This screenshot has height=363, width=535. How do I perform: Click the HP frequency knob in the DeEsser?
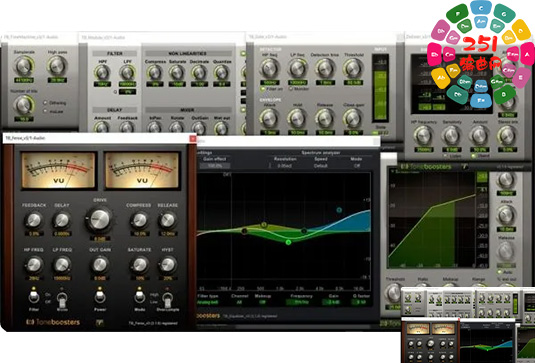click(x=423, y=135)
